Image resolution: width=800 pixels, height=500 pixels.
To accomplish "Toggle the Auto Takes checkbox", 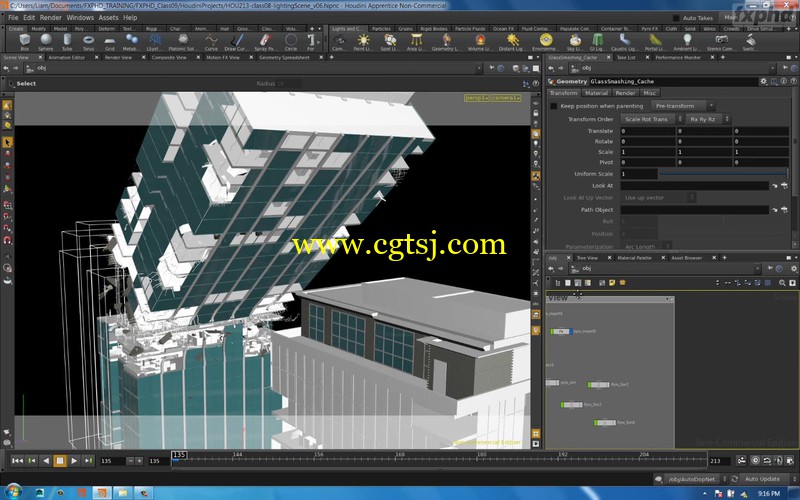I will point(676,18).
